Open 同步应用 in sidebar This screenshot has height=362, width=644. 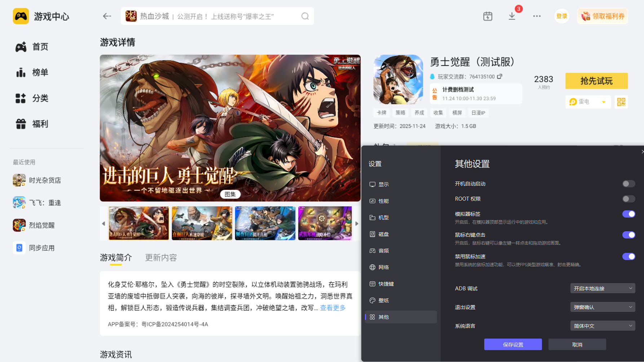coord(34,248)
